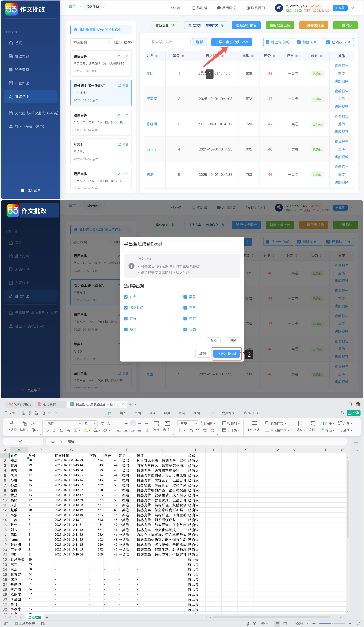The image size is (364, 627).
Task: Switch to the 插入 ribbon tab
Action: coord(123,413)
